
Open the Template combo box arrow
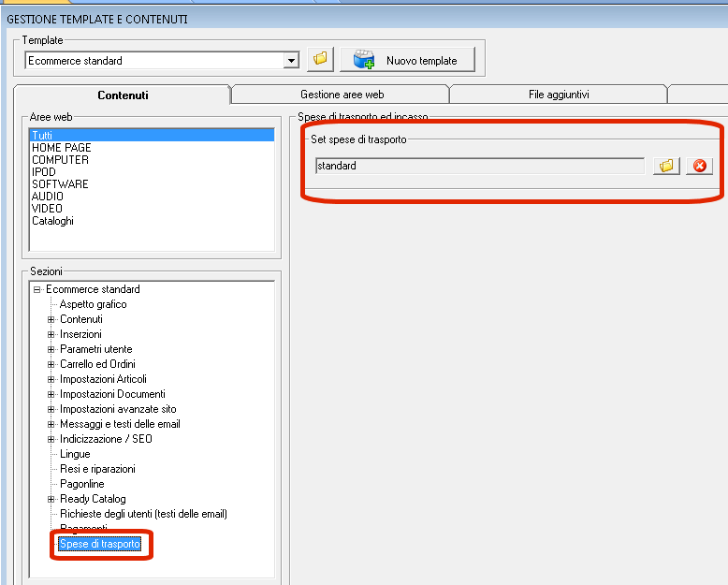tap(291, 60)
